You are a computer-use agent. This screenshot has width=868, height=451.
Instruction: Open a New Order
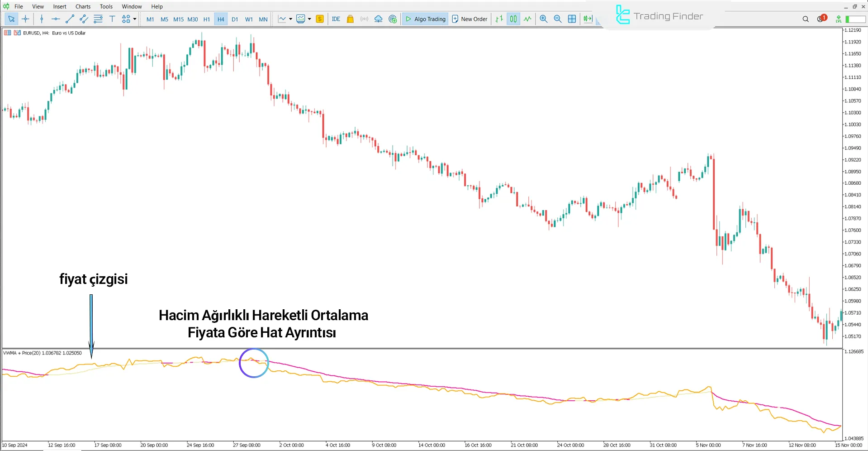pyautogui.click(x=470, y=19)
